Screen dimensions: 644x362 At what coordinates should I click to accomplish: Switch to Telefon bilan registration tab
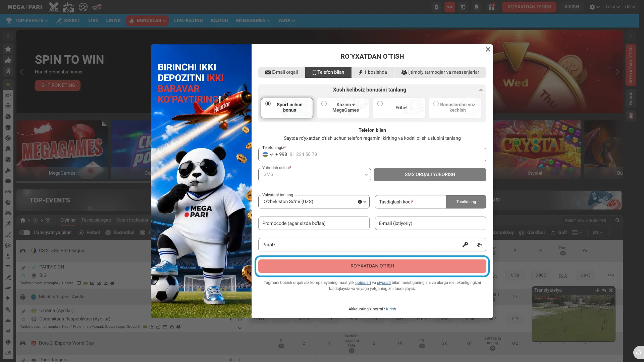tap(328, 72)
